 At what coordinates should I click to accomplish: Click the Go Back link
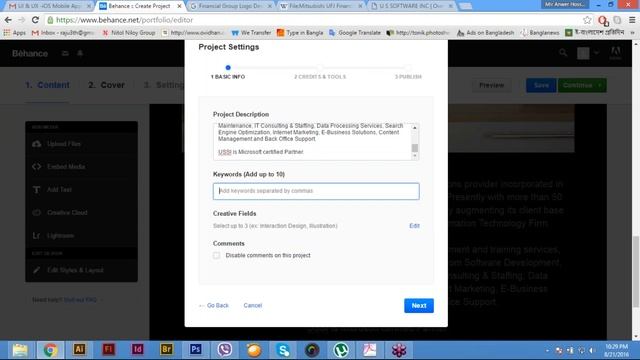[214, 305]
